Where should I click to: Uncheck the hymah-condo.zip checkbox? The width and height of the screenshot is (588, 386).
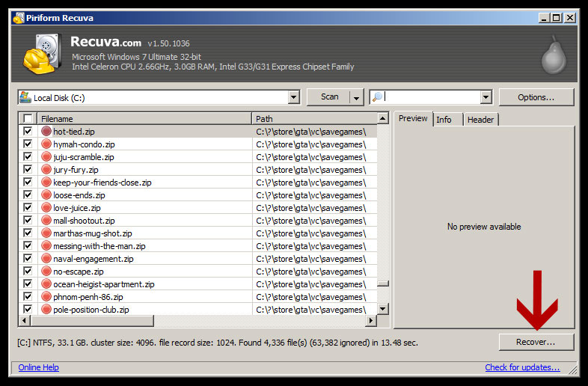click(x=28, y=144)
